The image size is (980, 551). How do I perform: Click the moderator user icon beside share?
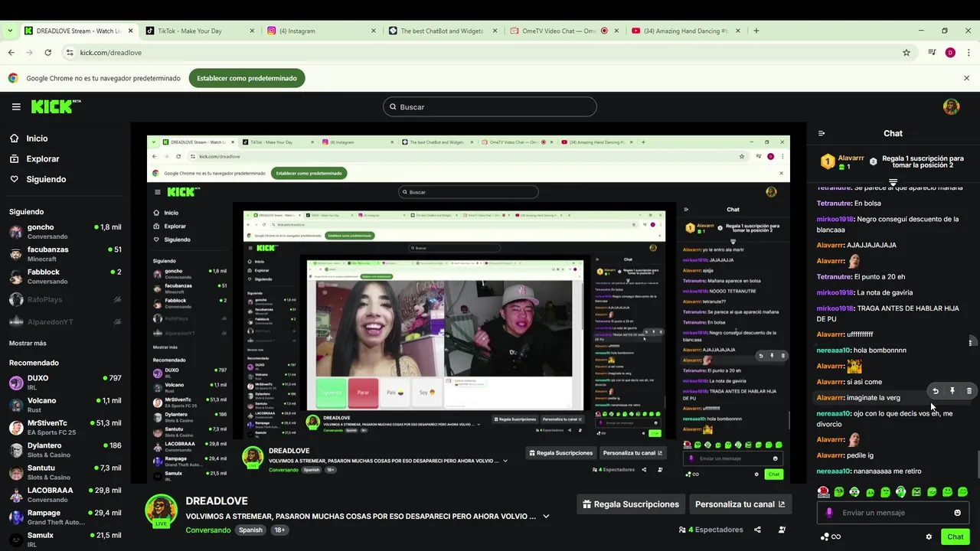click(x=782, y=530)
